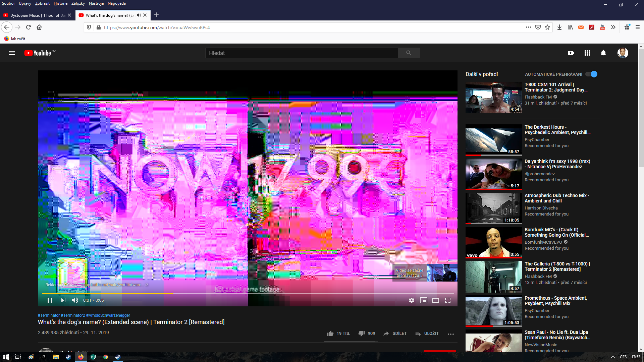The height and width of the screenshot is (362, 644).
Task: Open the YouTube apps grid icon
Action: (x=587, y=53)
